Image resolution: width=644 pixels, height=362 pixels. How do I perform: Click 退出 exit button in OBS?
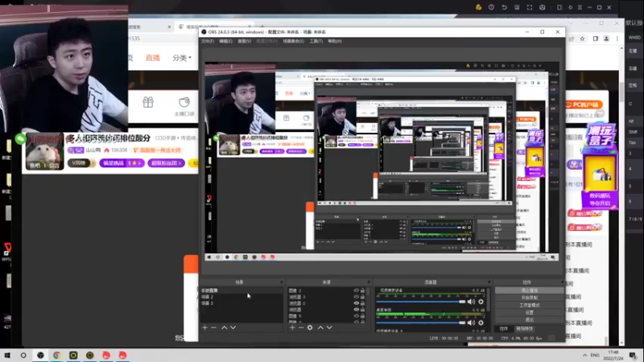[x=529, y=319]
